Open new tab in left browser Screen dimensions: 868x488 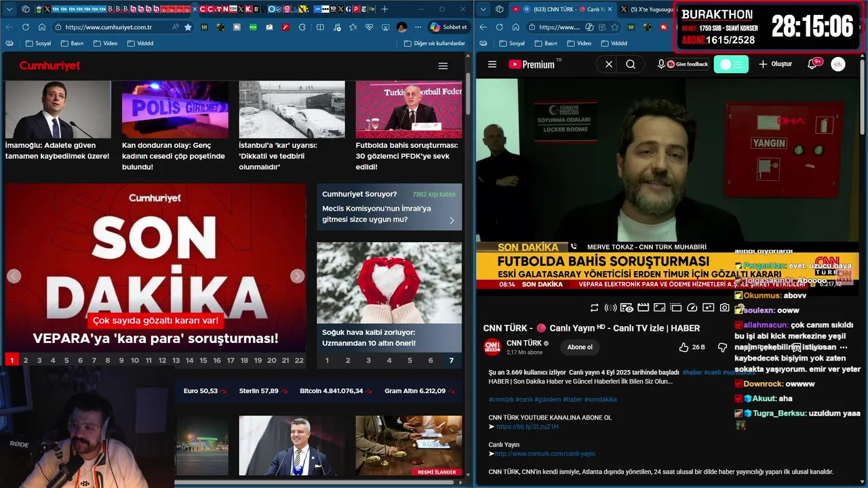coord(384,9)
